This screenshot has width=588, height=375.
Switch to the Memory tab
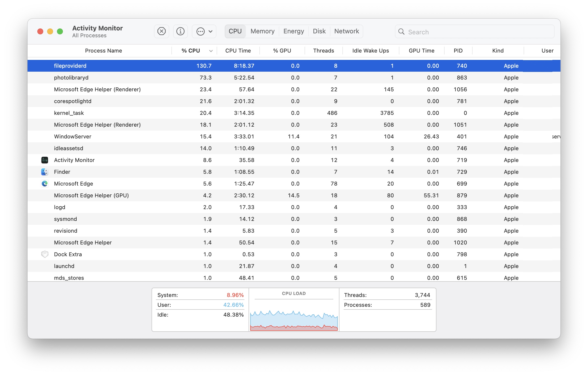coord(262,31)
